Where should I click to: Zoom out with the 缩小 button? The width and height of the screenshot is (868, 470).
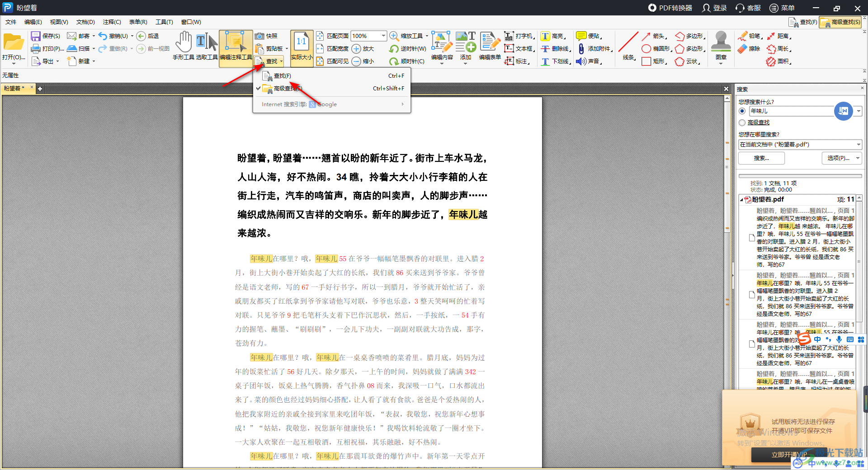[x=363, y=61]
